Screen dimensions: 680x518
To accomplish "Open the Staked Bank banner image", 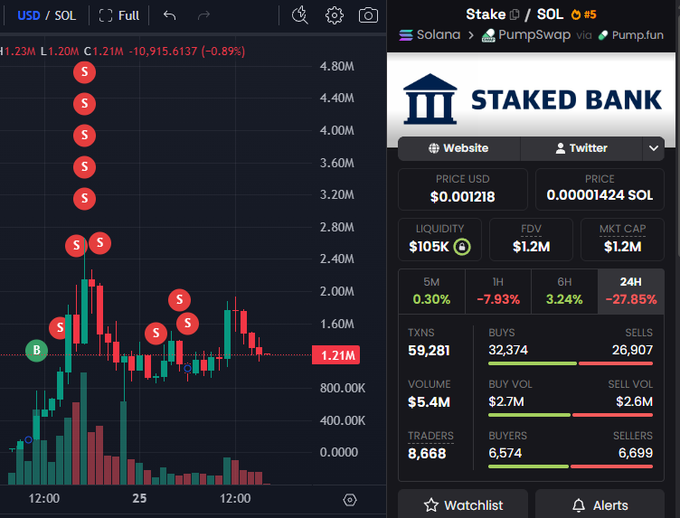I will (x=531, y=99).
